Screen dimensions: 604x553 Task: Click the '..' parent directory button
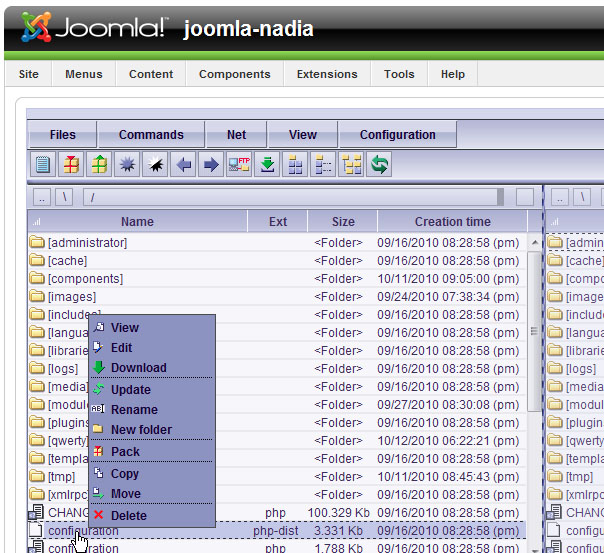pyautogui.click(x=43, y=197)
